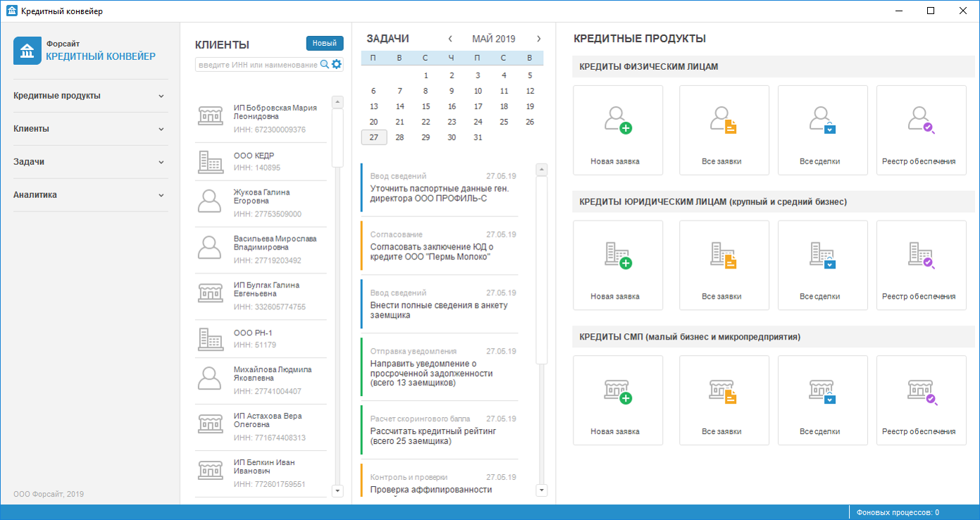Viewport: 980px width, 520px height.
Task: Select May 1 in the calendar
Action: tap(426, 75)
